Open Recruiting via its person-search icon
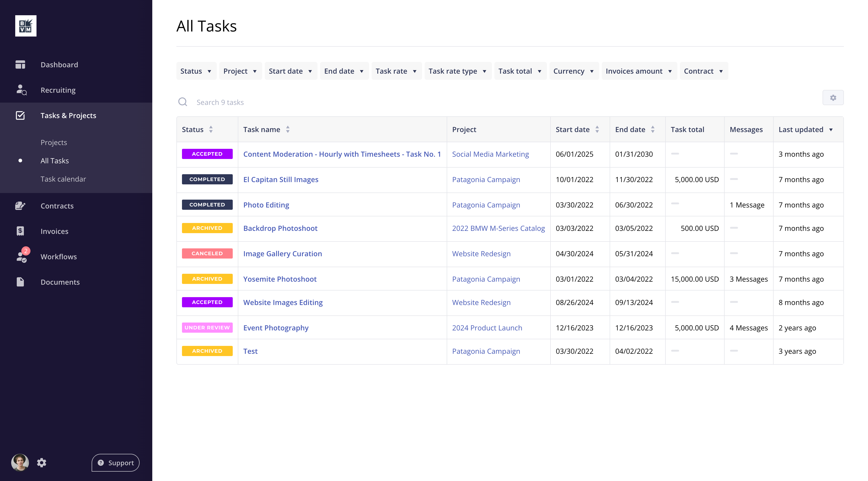The image size is (868, 481). (21, 90)
